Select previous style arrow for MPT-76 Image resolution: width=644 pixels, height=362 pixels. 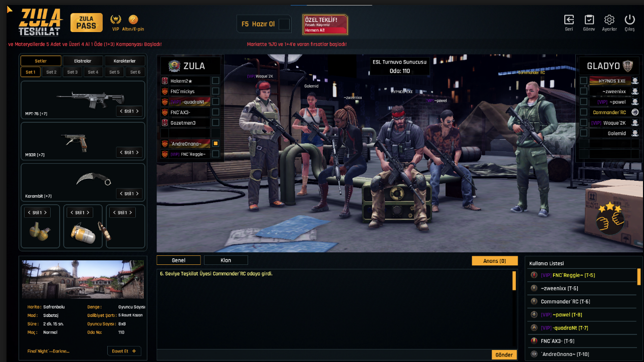click(121, 111)
